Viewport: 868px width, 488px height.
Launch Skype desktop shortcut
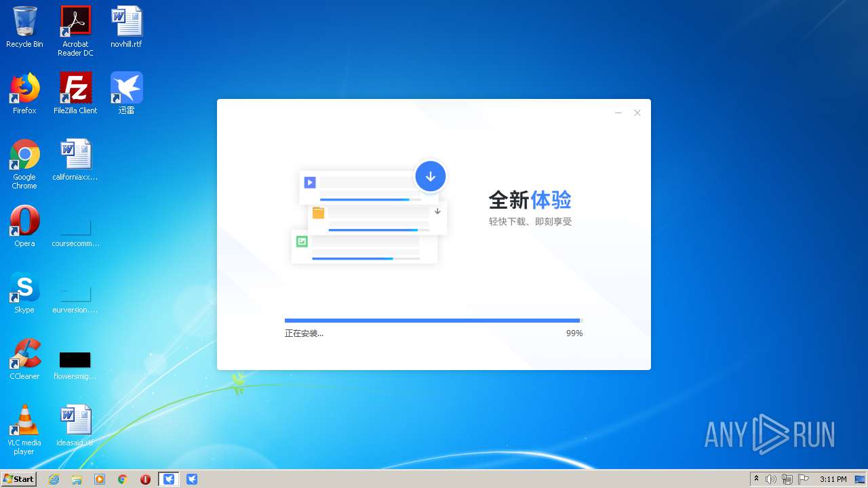[24, 293]
